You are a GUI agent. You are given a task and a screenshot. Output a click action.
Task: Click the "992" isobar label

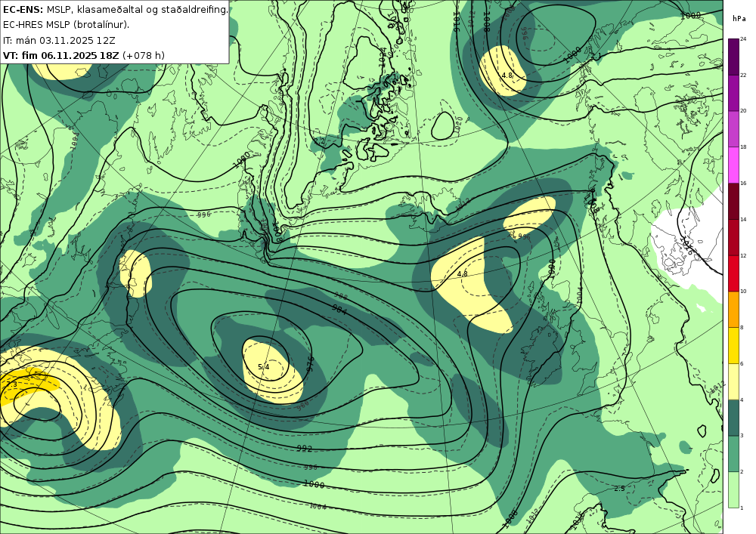pyautogui.click(x=304, y=449)
